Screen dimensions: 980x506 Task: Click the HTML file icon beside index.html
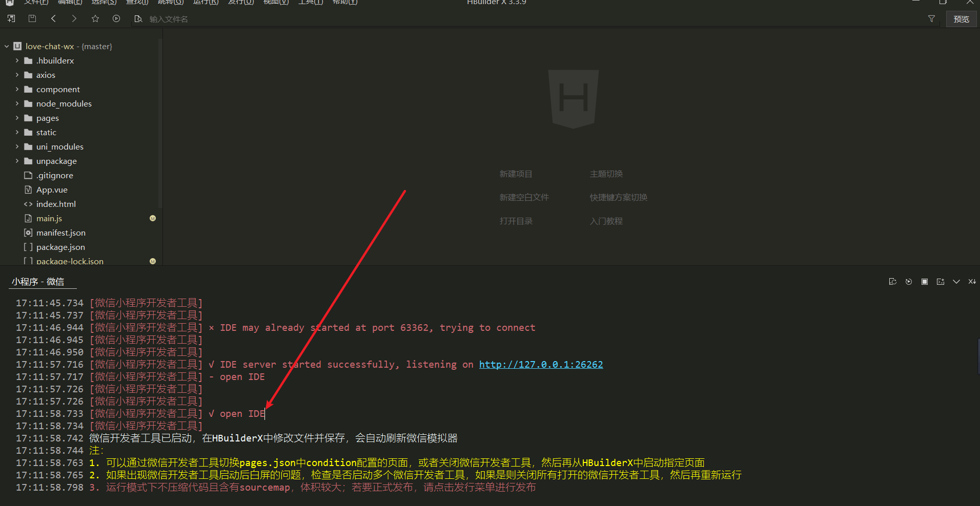tap(28, 204)
